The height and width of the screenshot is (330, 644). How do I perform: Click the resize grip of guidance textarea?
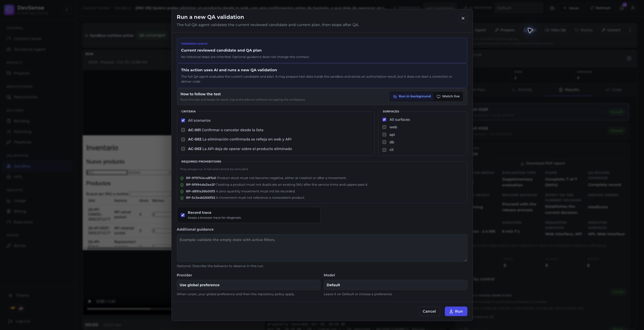[x=466, y=260]
